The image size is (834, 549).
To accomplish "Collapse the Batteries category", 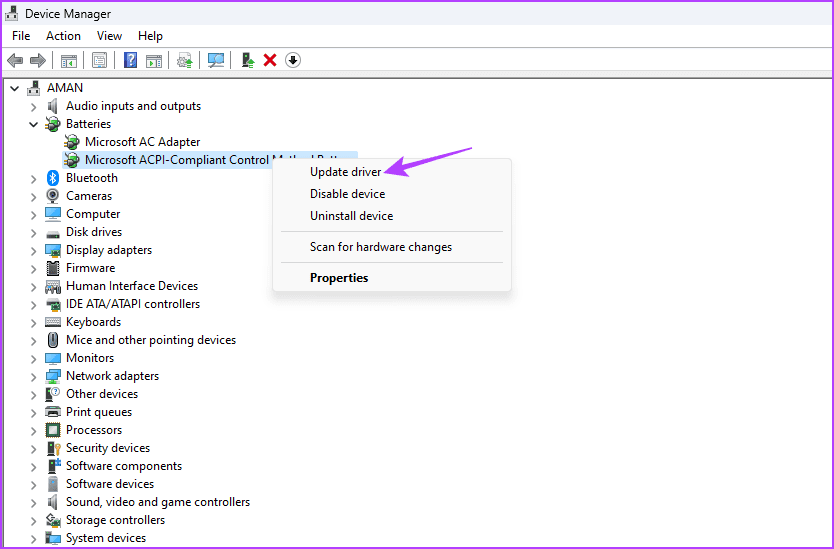I will pos(34,124).
